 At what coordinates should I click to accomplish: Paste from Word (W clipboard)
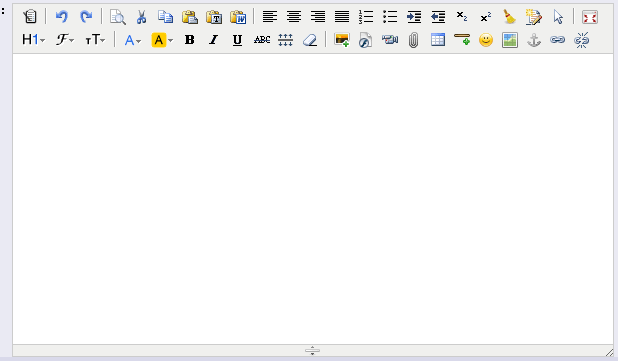point(238,17)
